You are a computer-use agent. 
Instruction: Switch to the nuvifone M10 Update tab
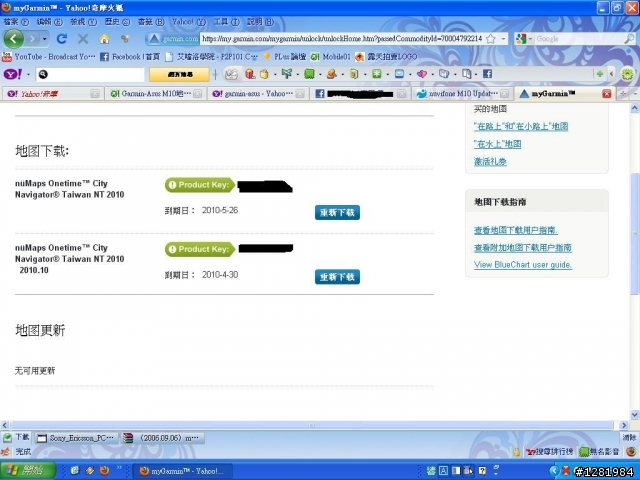coord(462,94)
